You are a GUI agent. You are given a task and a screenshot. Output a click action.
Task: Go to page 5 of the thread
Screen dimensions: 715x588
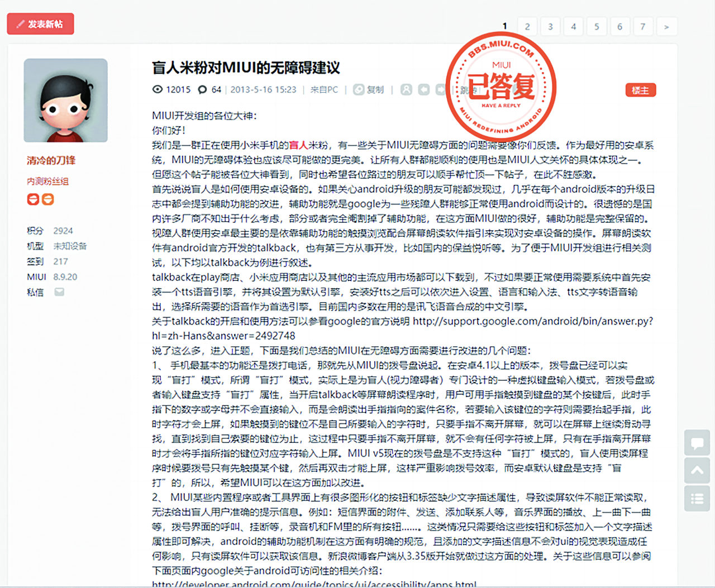pos(597,26)
